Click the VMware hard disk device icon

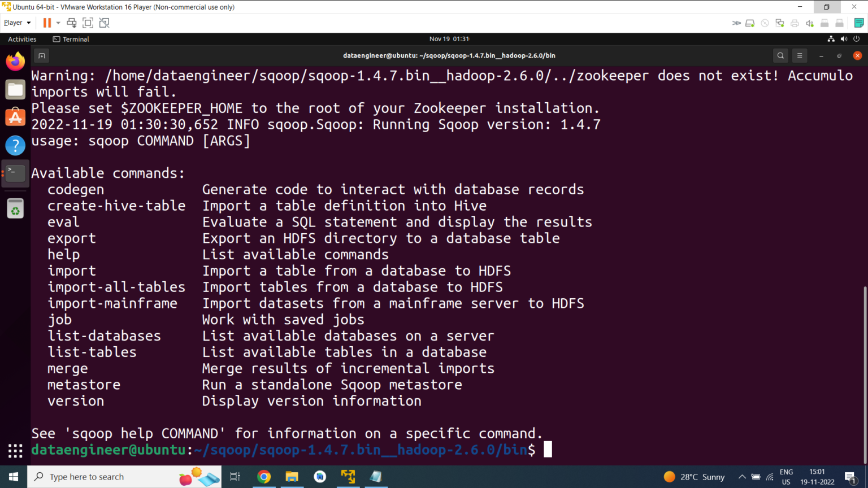click(750, 23)
